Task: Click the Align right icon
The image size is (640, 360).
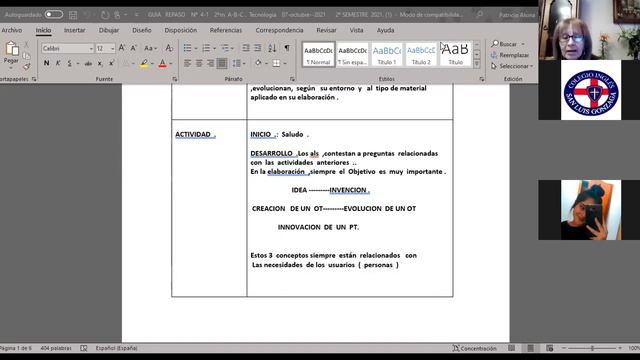Action: (x=211, y=63)
